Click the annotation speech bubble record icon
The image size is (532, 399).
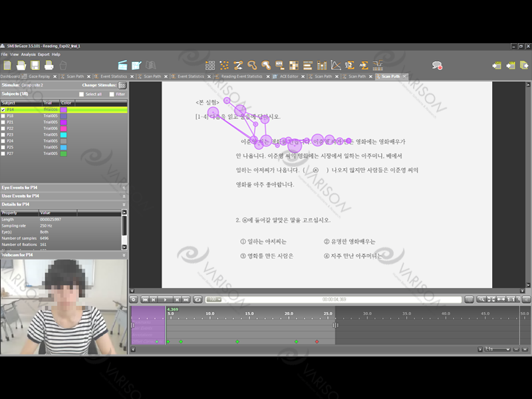pos(437,65)
